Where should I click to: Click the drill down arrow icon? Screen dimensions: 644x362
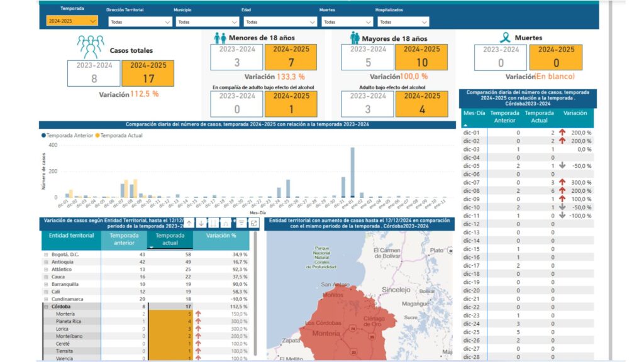pyautogui.click(x=201, y=223)
